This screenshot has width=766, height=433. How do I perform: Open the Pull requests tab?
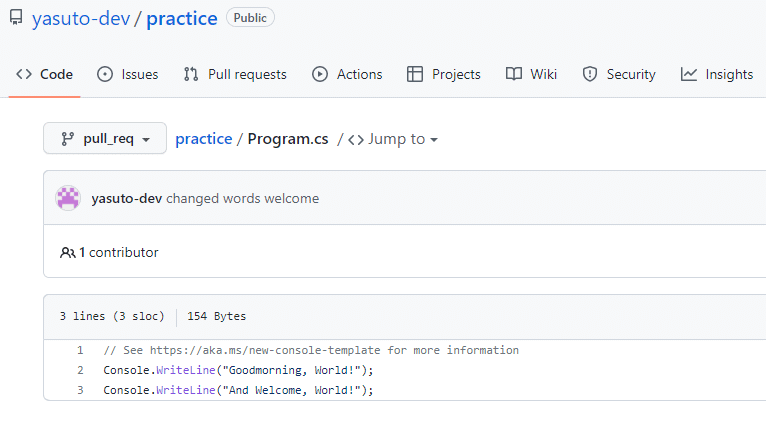(247, 74)
